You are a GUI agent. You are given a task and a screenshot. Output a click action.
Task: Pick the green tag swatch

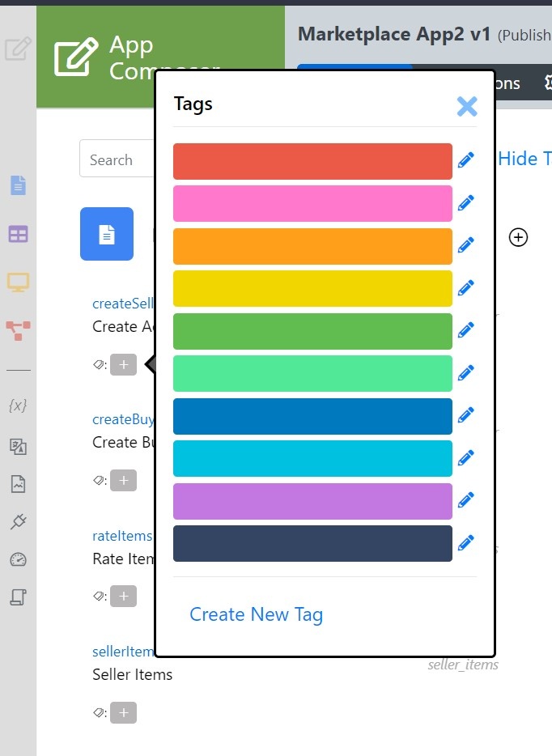point(312,331)
